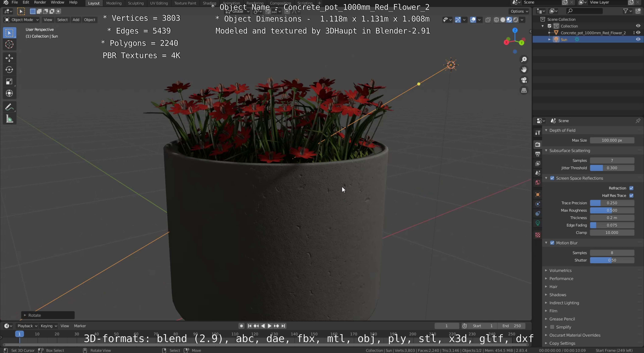This screenshot has width=644, height=353.
Task: Open the File menu
Action: pos(15,2)
